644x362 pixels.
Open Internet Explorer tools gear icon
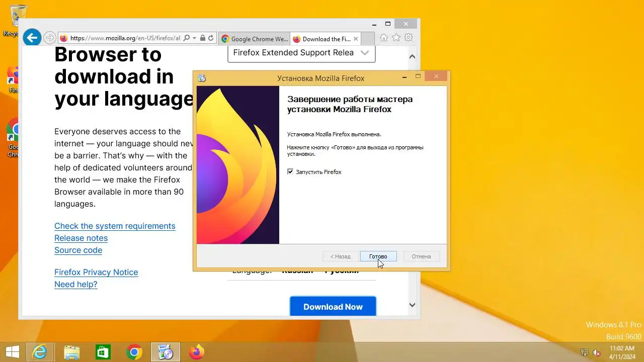[x=409, y=38]
